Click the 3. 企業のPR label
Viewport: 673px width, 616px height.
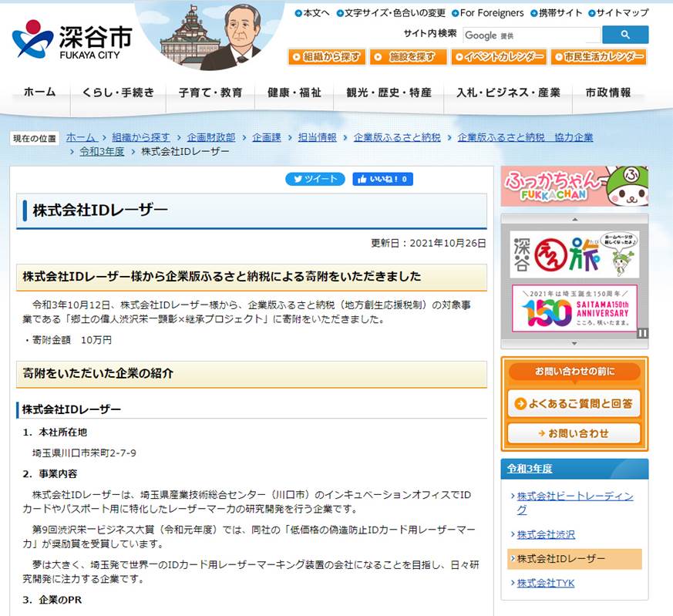[x=52, y=600]
